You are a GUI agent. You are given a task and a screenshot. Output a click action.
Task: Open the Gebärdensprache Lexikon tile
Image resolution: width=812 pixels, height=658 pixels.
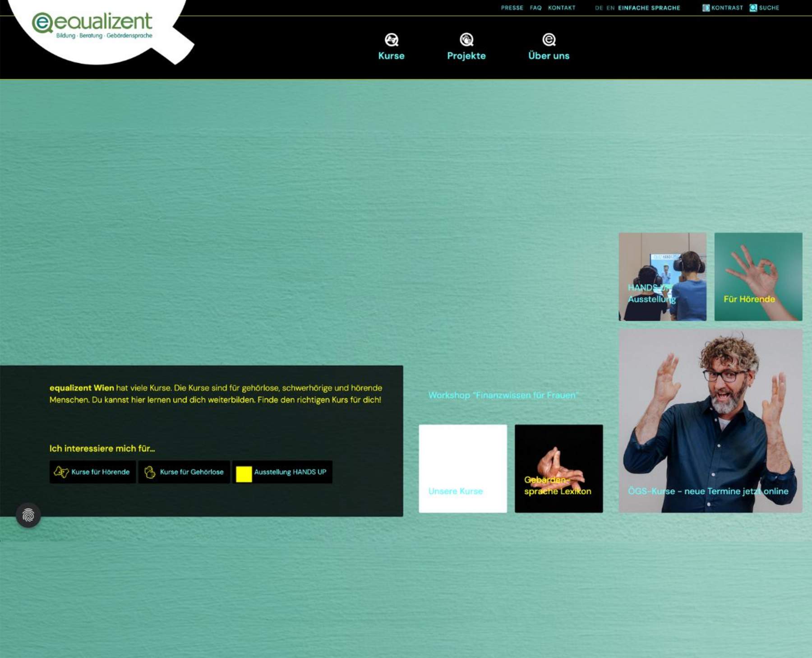(558, 468)
